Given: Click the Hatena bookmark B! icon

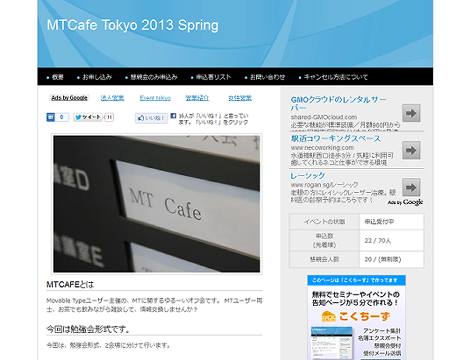Looking at the screenshot, I should coord(50,117).
